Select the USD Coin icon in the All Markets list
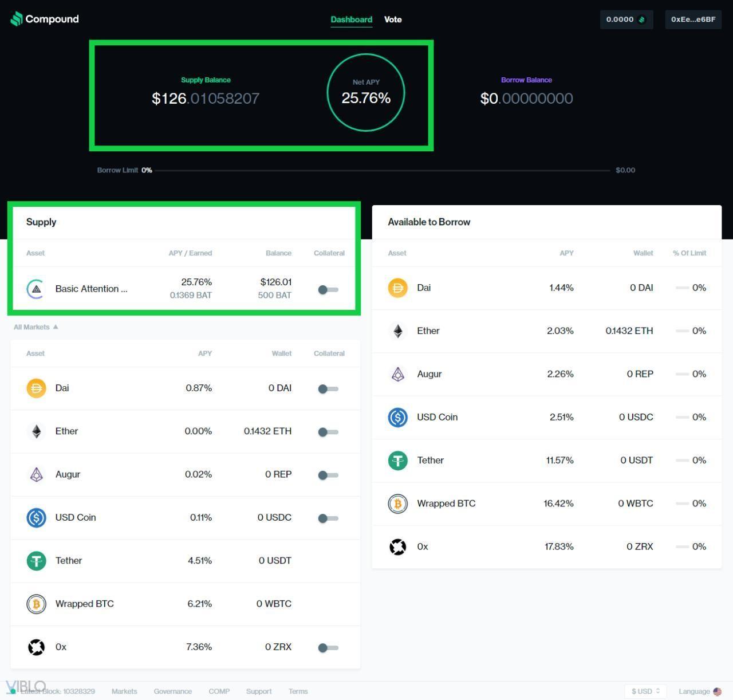This screenshot has width=733, height=700. click(x=36, y=517)
